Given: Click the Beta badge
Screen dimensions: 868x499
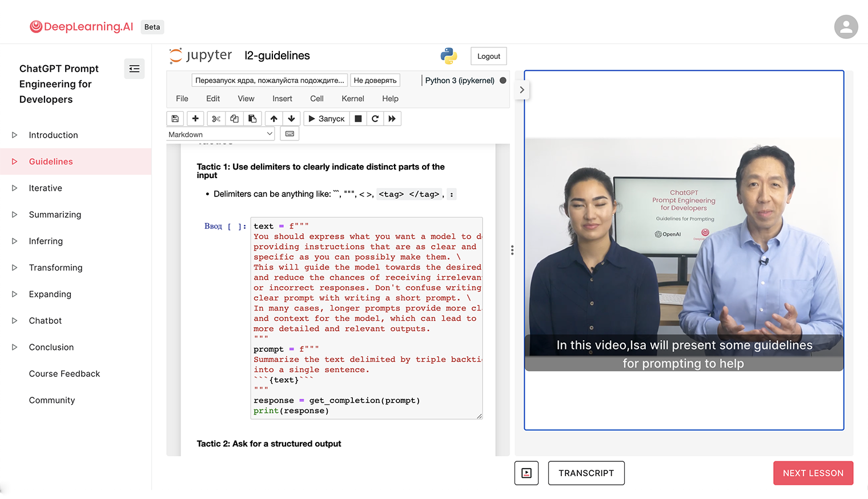Looking at the screenshot, I should tap(152, 27).
